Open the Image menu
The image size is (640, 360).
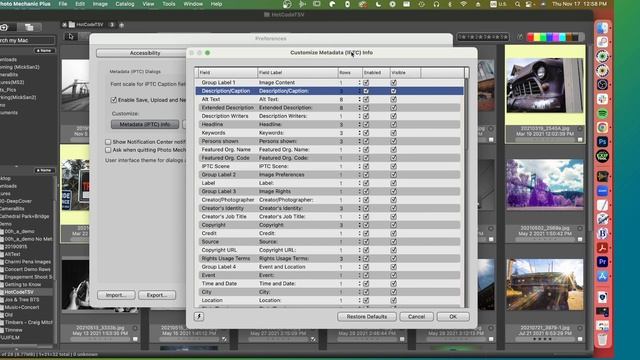100,4
